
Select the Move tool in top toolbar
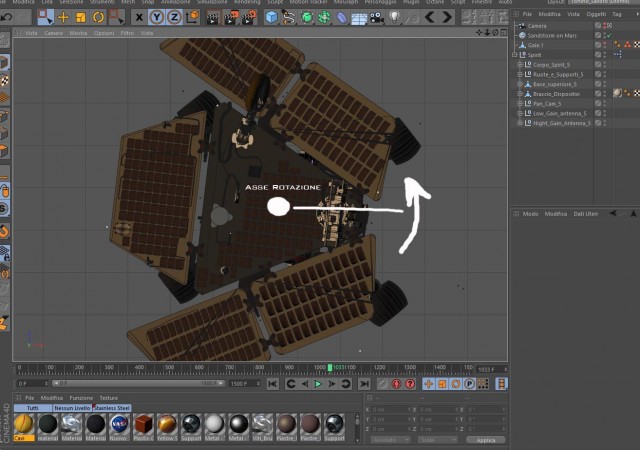click(x=63, y=17)
